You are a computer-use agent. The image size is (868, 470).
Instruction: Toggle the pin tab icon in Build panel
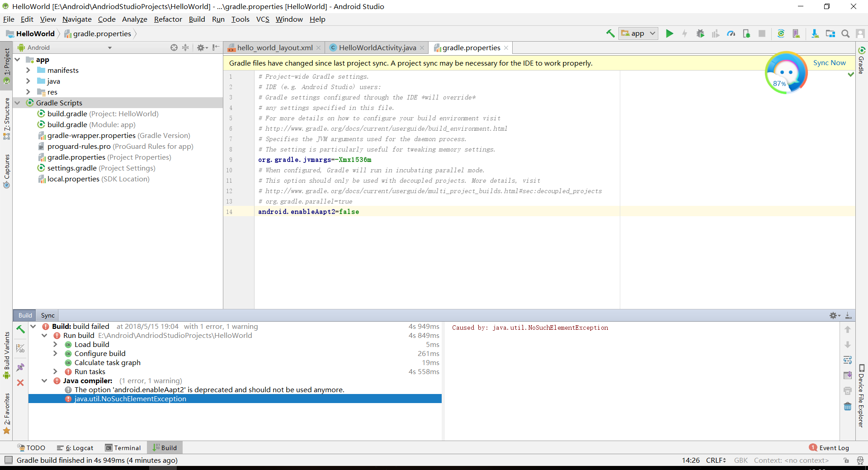(x=20, y=367)
